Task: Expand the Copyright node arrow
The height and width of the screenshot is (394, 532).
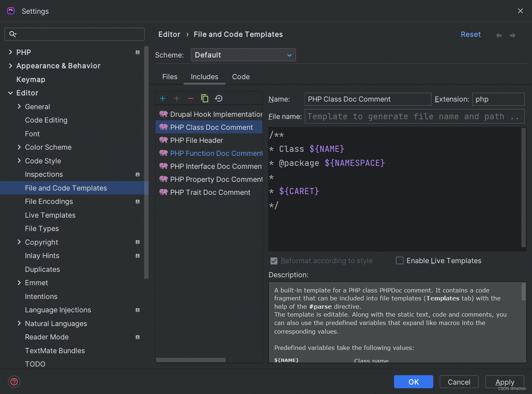Action: pyautogui.click(x=19, y=242)
